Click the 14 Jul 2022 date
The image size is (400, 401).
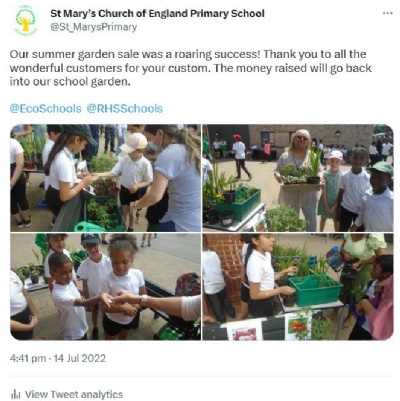(80, 359)
